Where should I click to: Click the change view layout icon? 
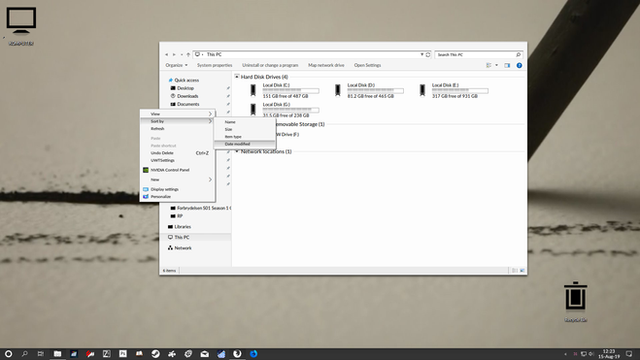pos(489,65)
